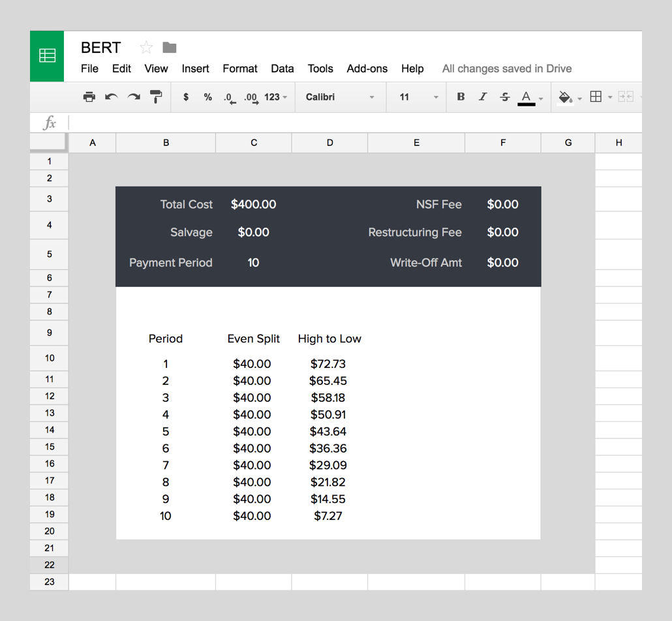Star the BERT document
672x621 pixels.
146,48
